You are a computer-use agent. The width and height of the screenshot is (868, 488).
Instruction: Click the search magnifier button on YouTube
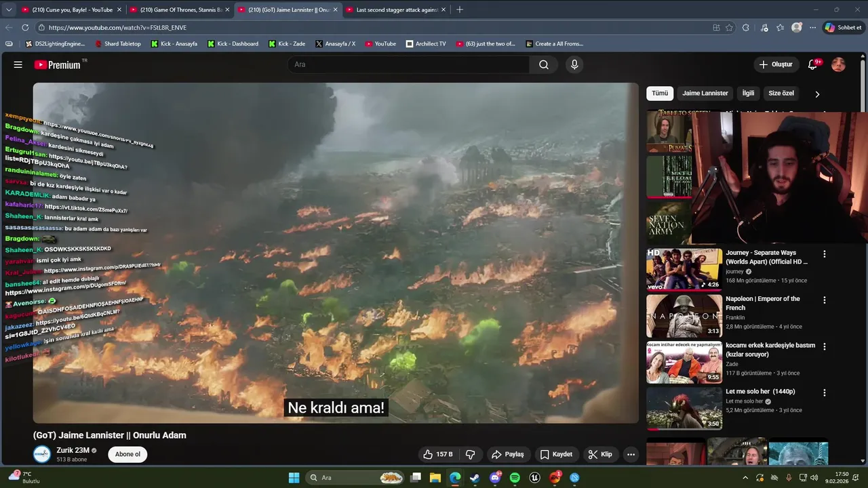[544, 64]
